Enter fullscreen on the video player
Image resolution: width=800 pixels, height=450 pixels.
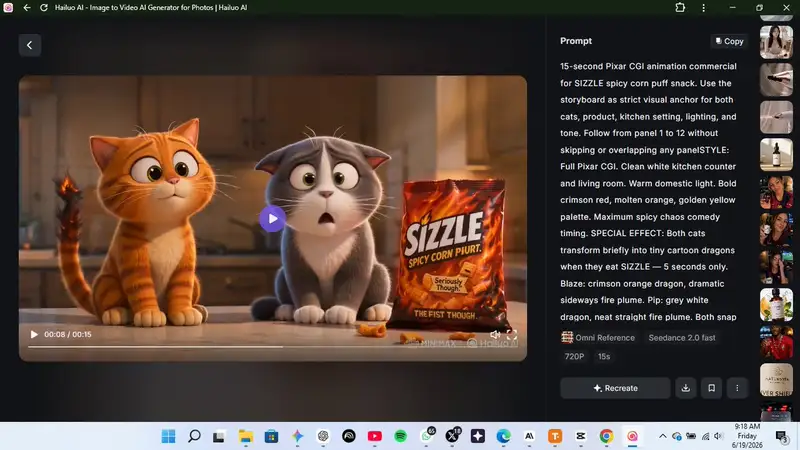point(512,335)
